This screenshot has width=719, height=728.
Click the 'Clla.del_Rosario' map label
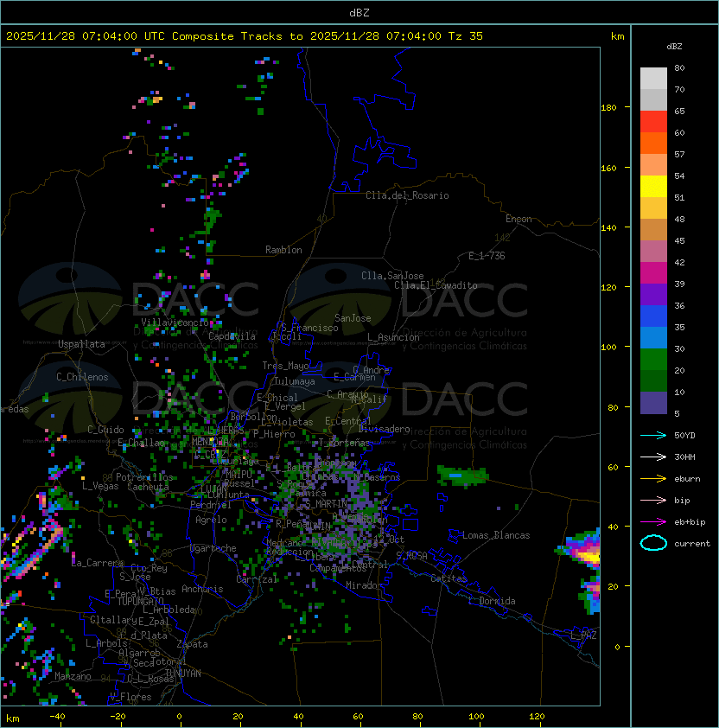click(407, 195)
